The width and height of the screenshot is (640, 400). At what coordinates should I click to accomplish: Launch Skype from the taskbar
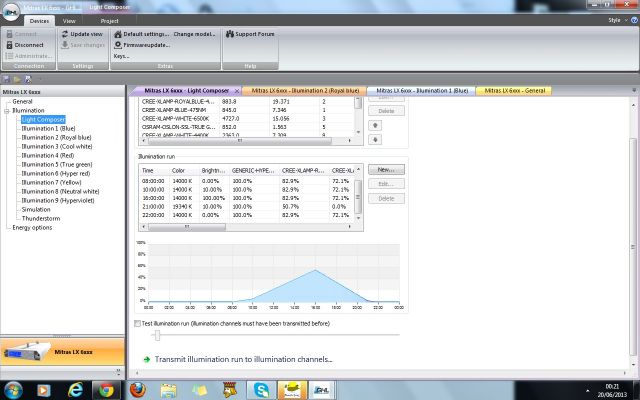(261, 388)
